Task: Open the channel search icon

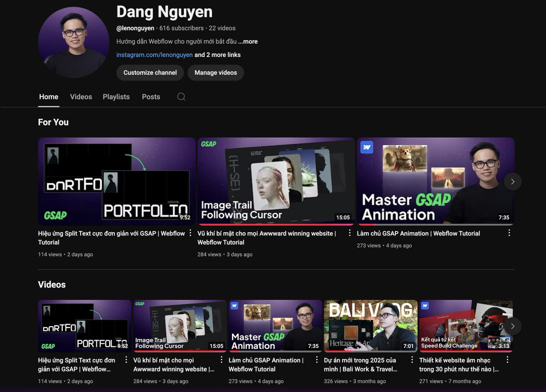Action: 181,97
